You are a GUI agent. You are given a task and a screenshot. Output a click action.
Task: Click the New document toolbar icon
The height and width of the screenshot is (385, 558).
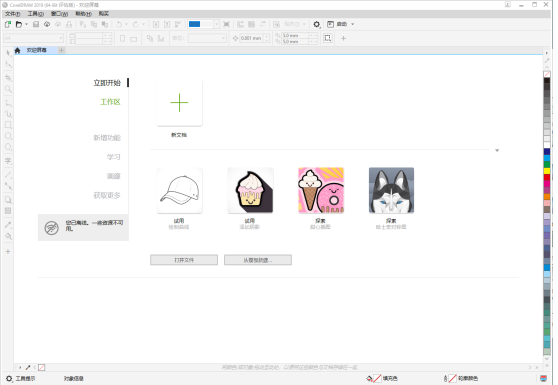8,24
